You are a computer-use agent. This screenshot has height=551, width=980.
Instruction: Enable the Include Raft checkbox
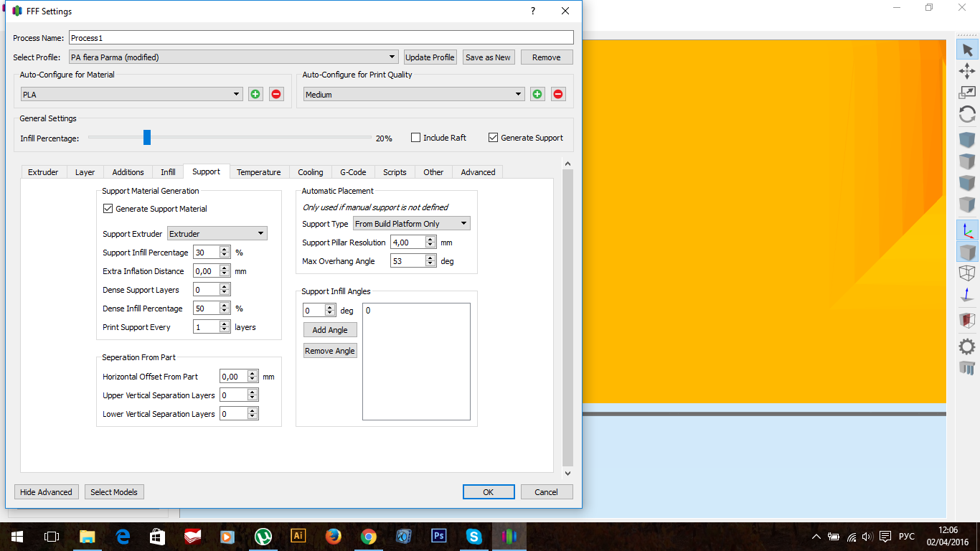(x=415, y=138)
